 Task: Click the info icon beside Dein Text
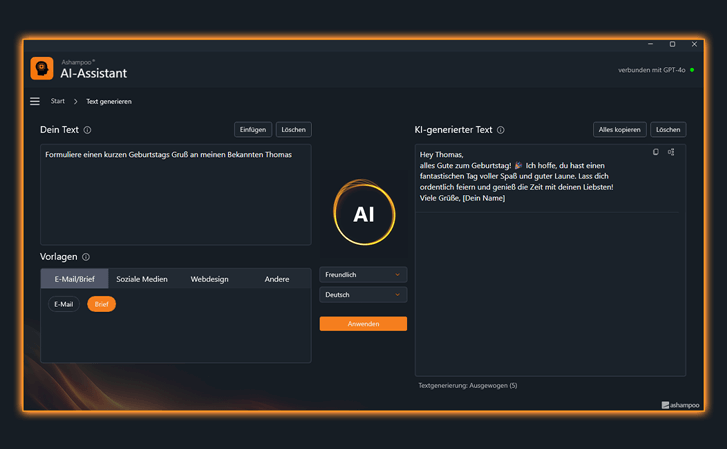[87, 130]
